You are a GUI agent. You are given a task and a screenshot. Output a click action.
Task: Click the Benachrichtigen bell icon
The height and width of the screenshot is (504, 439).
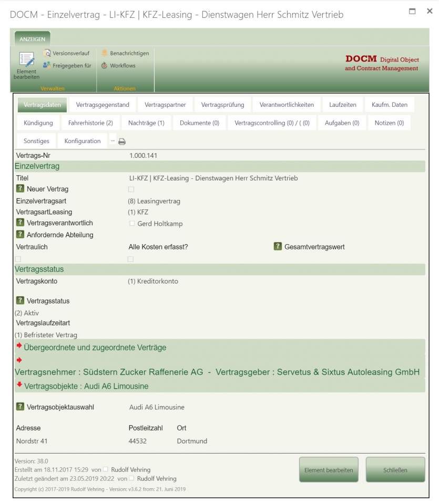105,53
